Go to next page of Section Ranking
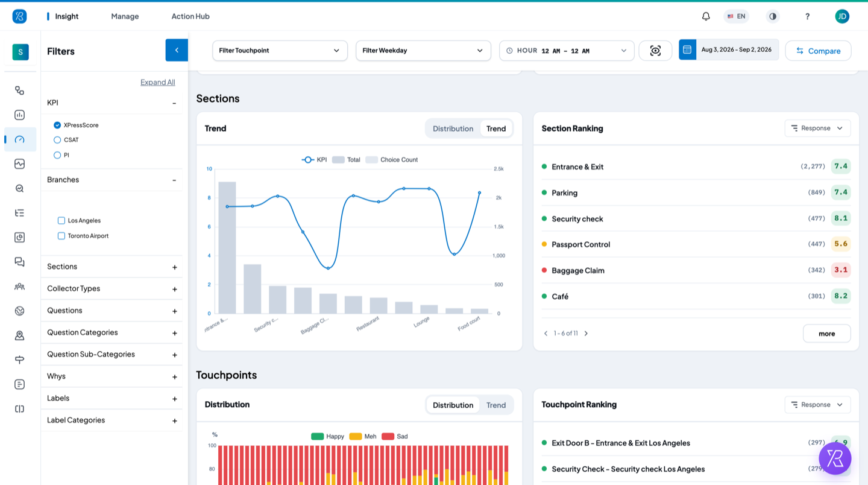This screenshot has width=868, height=485. click(586, 334)
